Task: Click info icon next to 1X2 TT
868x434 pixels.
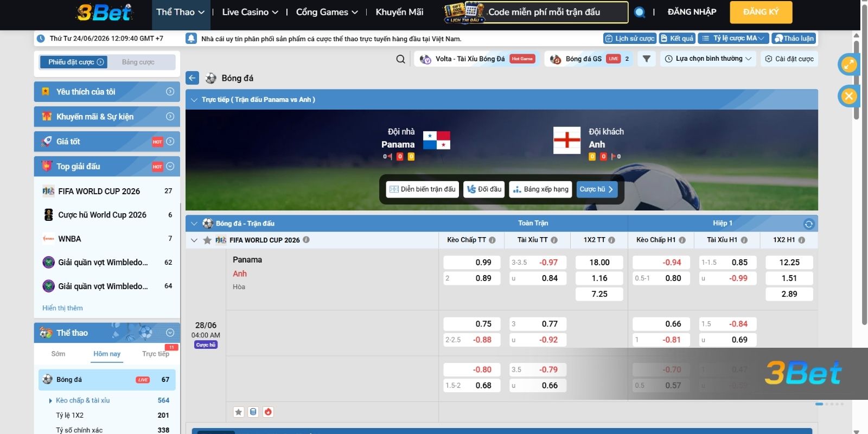Action: pos(611,240)
